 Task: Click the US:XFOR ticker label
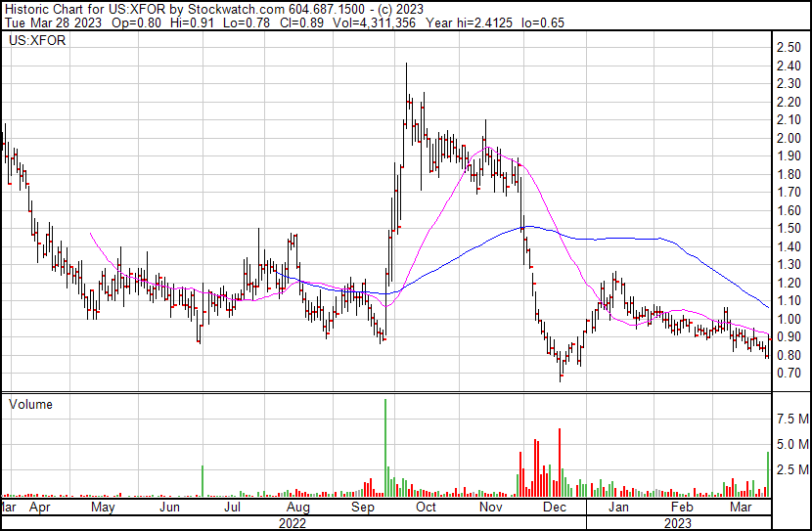35,42
